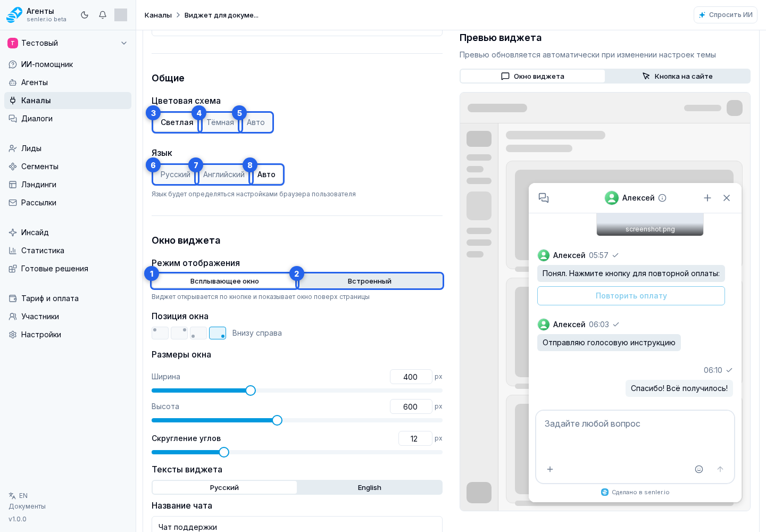Click the info icon next to Алексей
Screen dimensions: 766x532
(662, 198)
